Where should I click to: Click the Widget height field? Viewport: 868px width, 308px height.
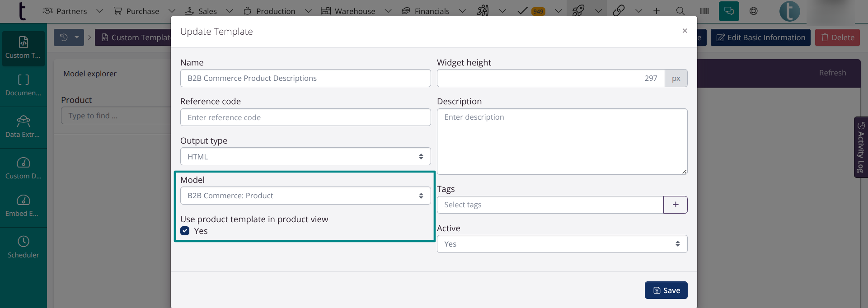pos(550,78)
